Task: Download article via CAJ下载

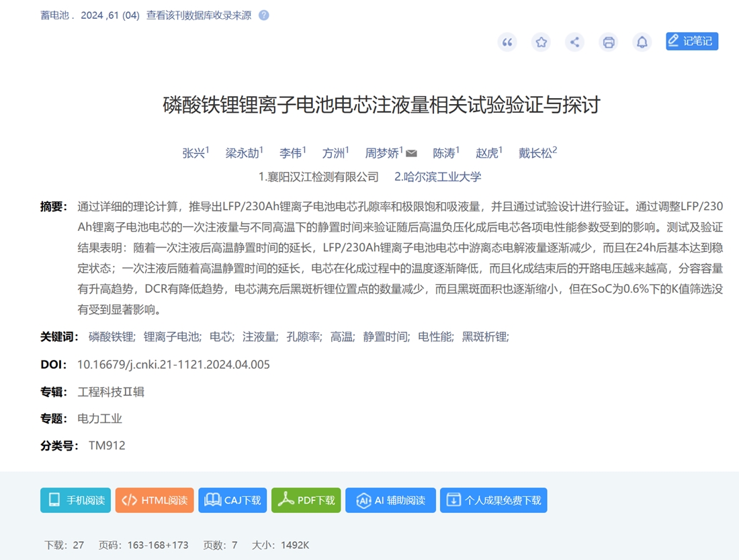Action: (232, 500)
